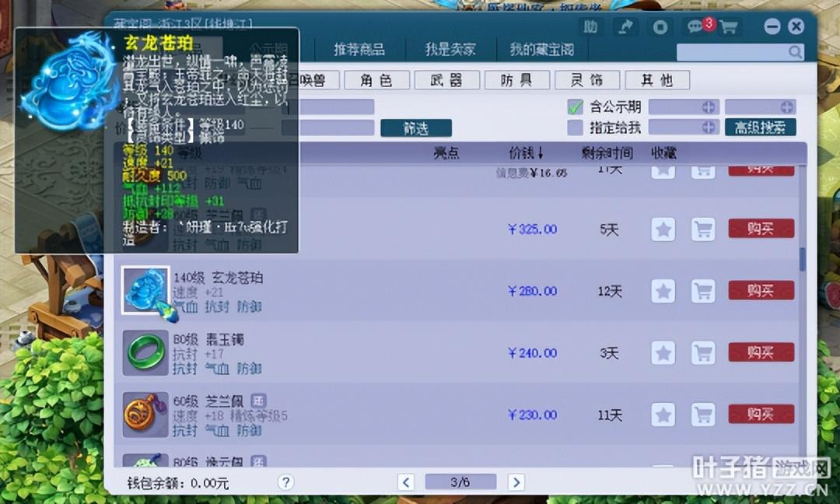Viewport: 840px width, 504px height.
Task: Toggle the 含公示期 checkbox
Action: (575, 107)
